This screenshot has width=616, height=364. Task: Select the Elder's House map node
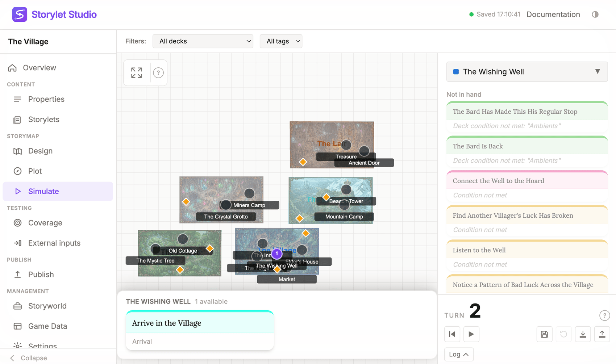pos(302,250)
